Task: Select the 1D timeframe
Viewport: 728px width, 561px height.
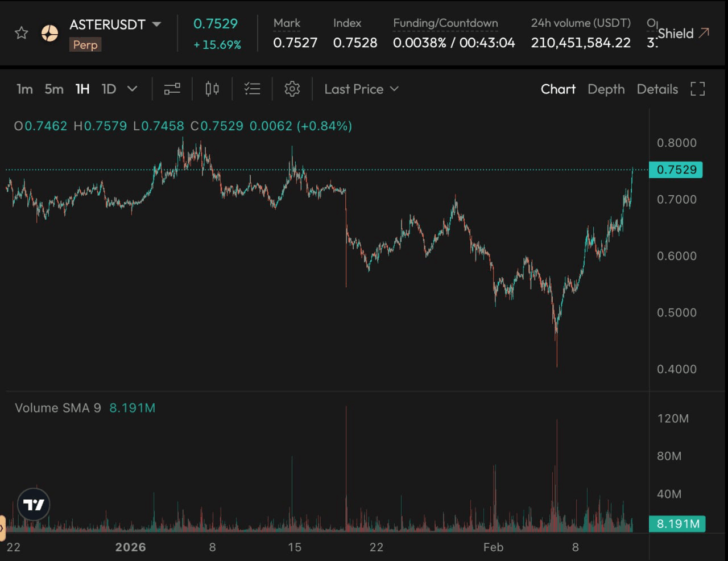Action: (x=109, y=89)
